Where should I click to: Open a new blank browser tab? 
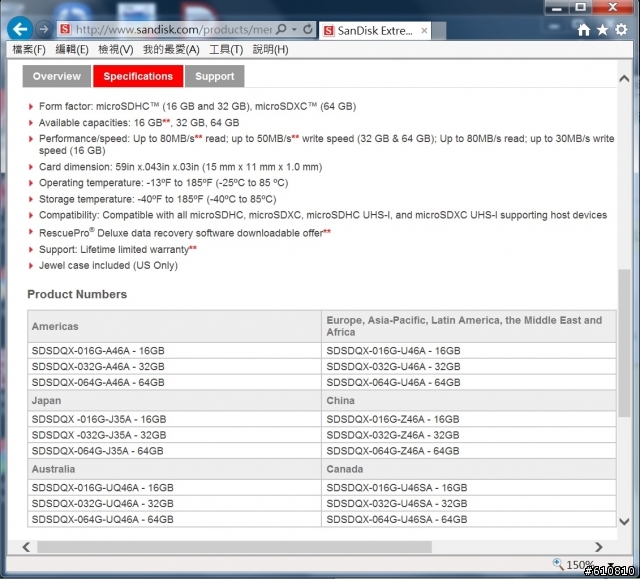[439, 31]
